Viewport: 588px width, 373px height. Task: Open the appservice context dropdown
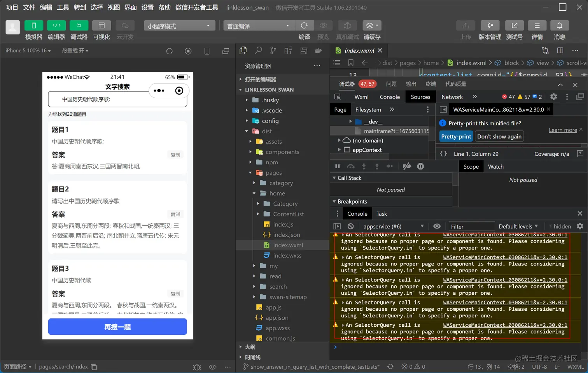[x=393, y=227]
